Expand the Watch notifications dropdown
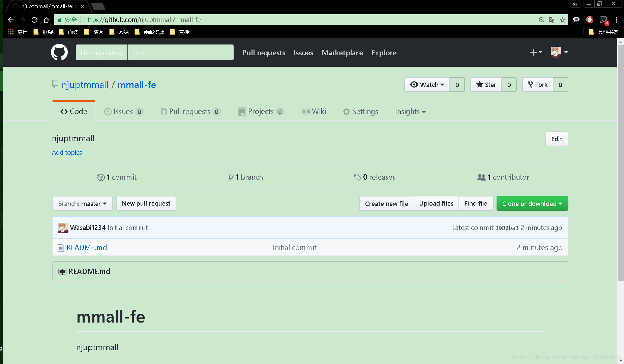 (427, 85)
